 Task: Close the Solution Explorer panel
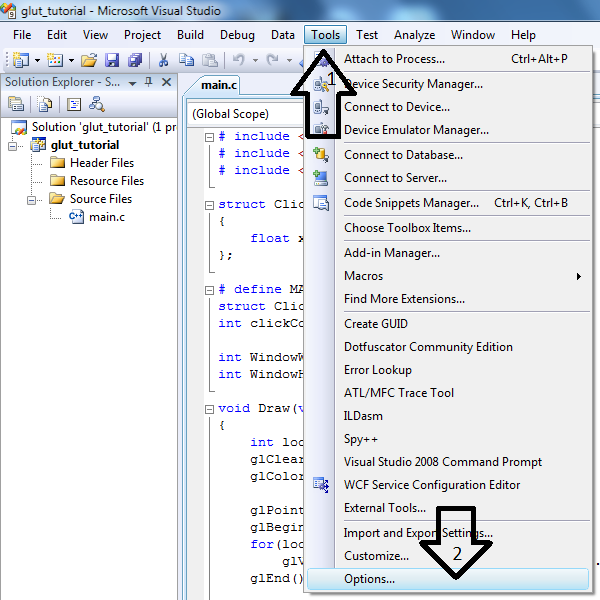166,82
